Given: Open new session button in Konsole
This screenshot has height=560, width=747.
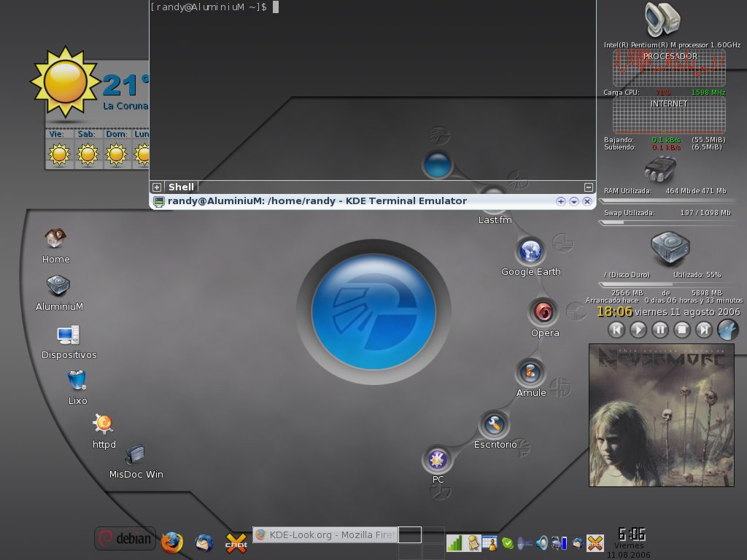Looking at the screenshot, I should (x=157, y=187).
